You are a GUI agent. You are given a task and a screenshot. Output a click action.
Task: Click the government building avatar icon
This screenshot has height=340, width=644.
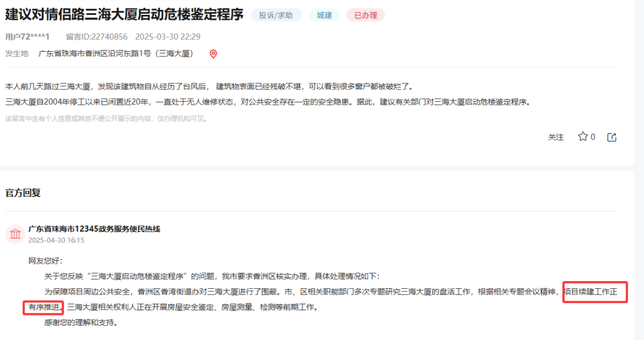coord(15,234)
